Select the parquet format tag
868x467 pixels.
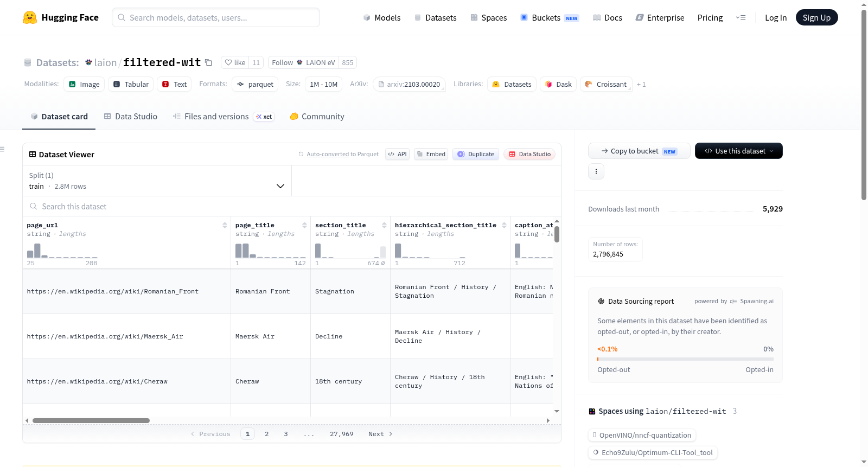(x=255, y=84)
